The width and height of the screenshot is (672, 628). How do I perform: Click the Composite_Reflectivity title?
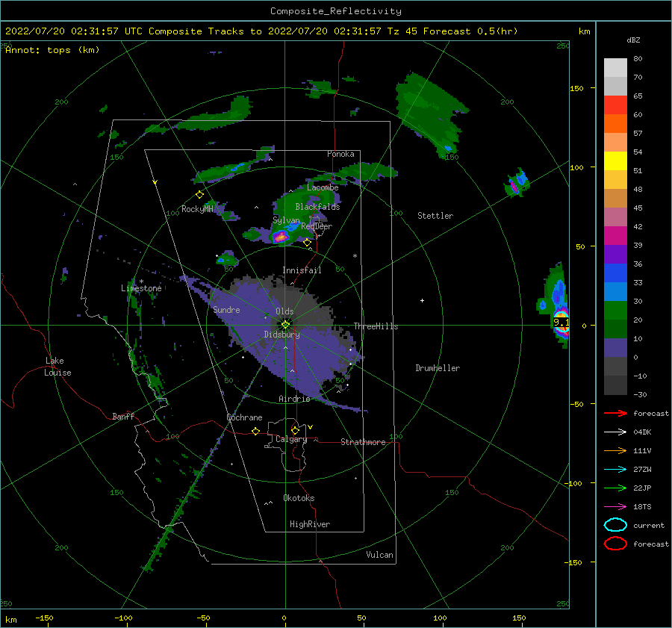(336, 11)
